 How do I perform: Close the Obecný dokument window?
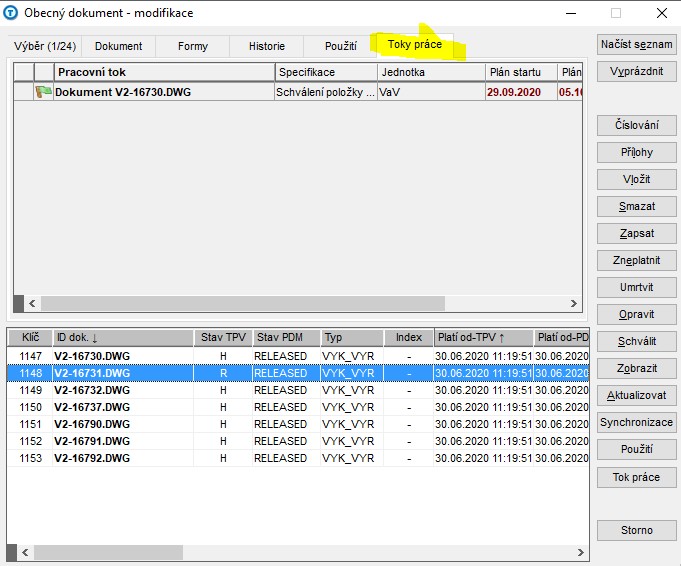(662, 13)
